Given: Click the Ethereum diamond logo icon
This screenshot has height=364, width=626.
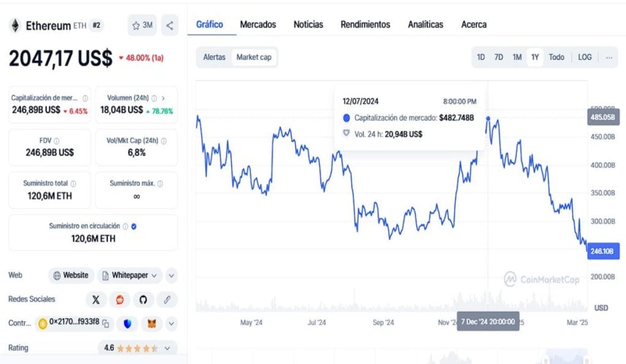Looking at the screenshot, I should [x=15, y=26].
